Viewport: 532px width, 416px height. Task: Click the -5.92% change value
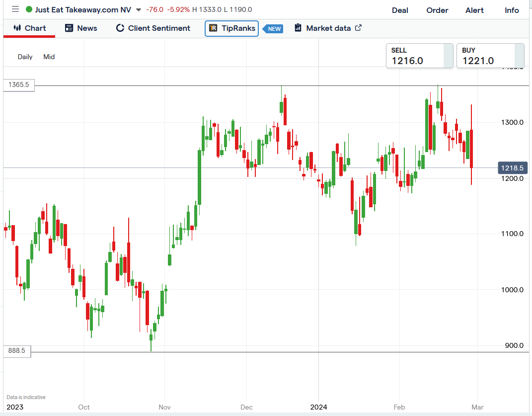(x=178, y=9)
